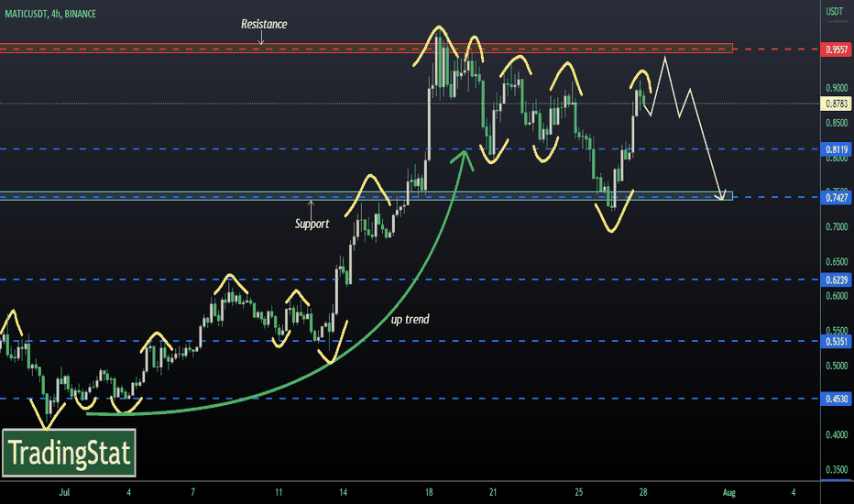
Task: Click the 21 date label on time axis
Action: [493, 492]
